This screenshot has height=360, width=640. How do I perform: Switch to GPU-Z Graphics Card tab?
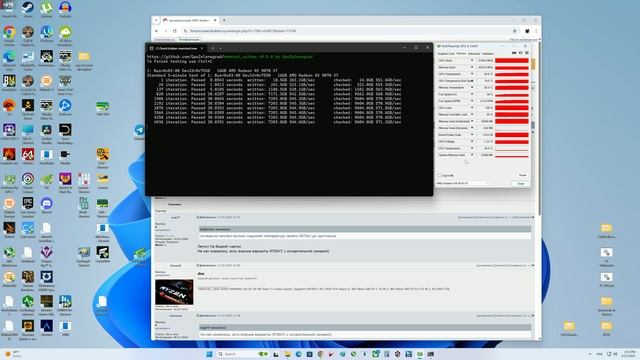[x=445, y=53]
